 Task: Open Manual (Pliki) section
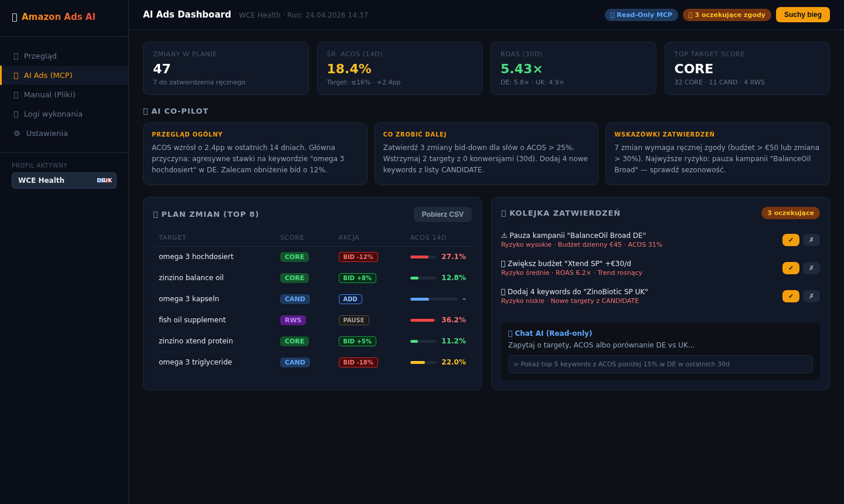click(x=64, y=95)
